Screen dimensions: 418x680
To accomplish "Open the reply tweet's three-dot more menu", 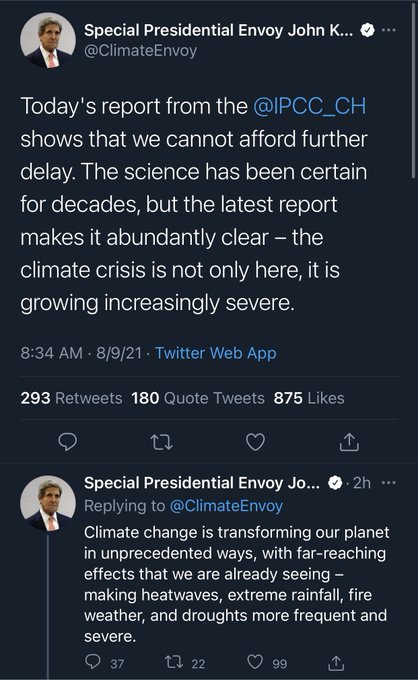I will pyautogui.click(x=388, y=483).
